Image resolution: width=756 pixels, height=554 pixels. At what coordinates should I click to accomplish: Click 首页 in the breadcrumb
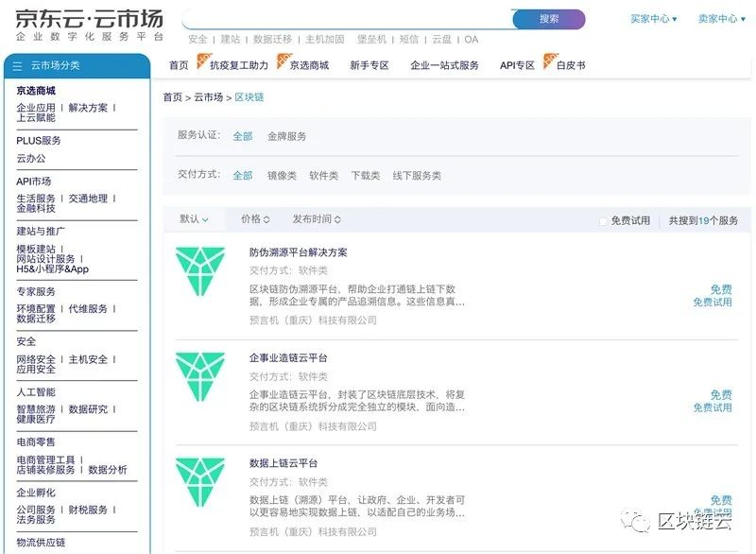click(x=173, y=97)
